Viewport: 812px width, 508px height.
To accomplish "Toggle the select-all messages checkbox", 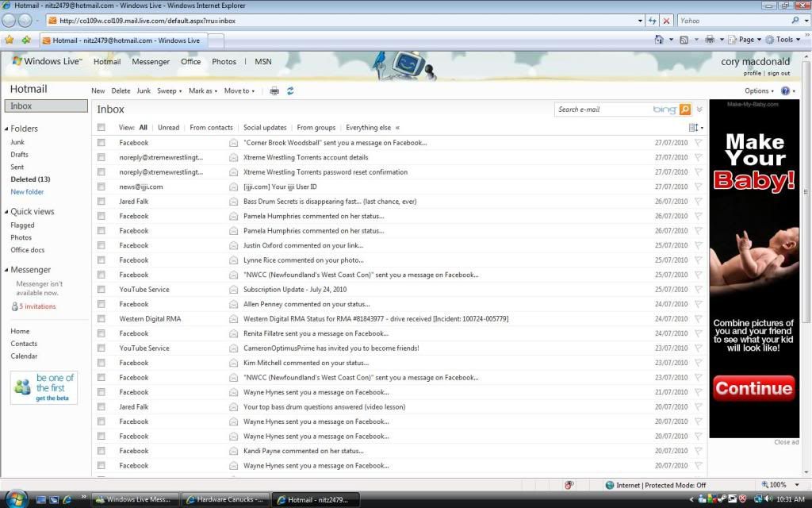I will coord(101,128).
